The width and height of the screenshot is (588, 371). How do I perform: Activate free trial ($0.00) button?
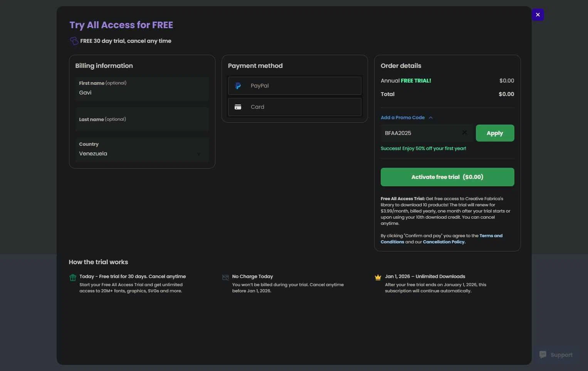click(447, 177)
